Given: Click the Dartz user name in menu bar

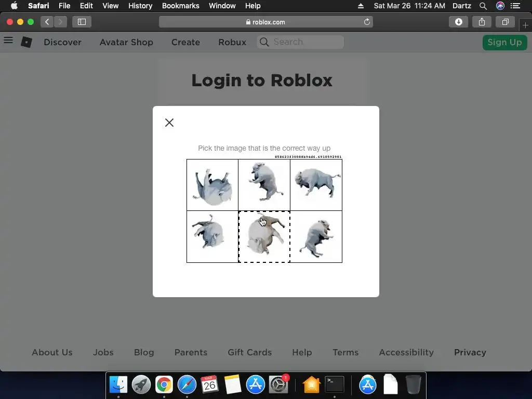Looking at the screenshot, I should pos(461,6).
